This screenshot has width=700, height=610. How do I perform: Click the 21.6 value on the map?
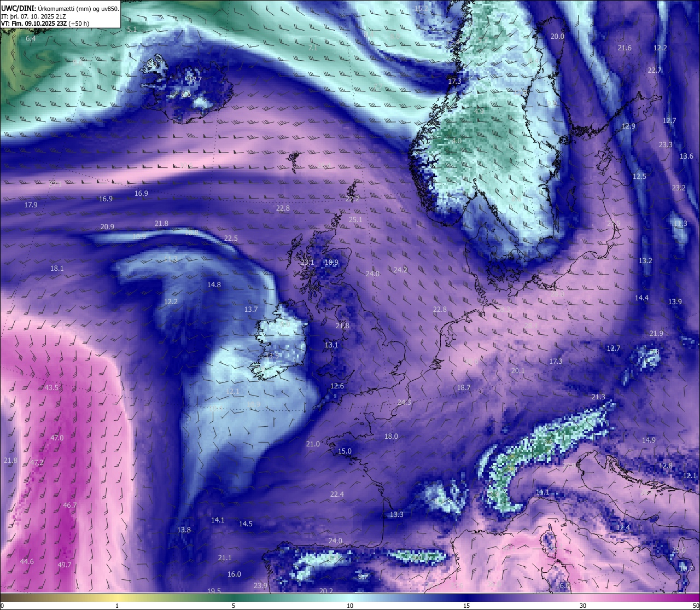tap(625, 48)
